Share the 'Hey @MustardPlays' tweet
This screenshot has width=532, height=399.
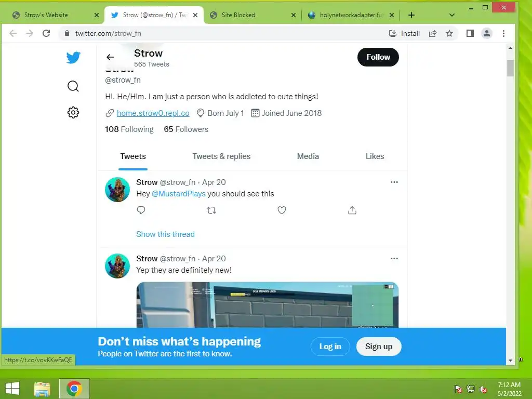pyautogui.click(x=352, y=210)
